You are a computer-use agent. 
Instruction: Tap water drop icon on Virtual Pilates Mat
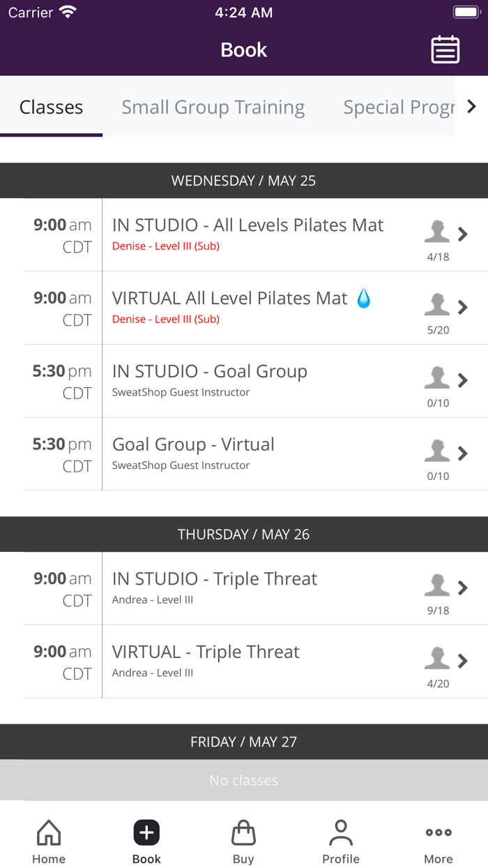364,299
